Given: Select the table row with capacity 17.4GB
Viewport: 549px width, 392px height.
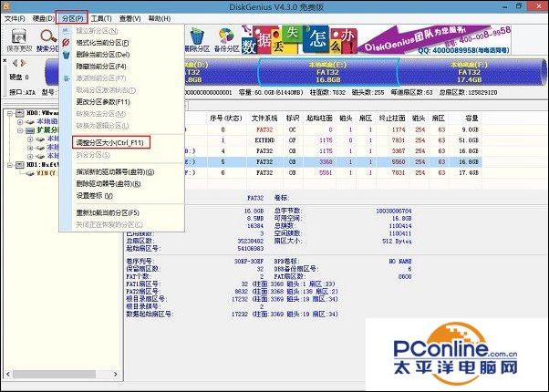Looking at the screenshot, I should pyautogui.click(x=333, y=173).
